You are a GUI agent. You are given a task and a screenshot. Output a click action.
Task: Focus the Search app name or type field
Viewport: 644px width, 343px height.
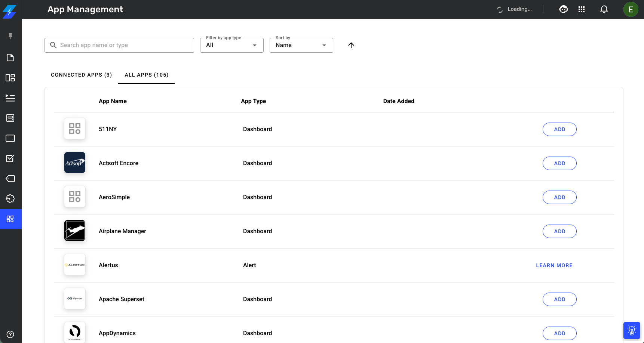(x=119, y=45)
